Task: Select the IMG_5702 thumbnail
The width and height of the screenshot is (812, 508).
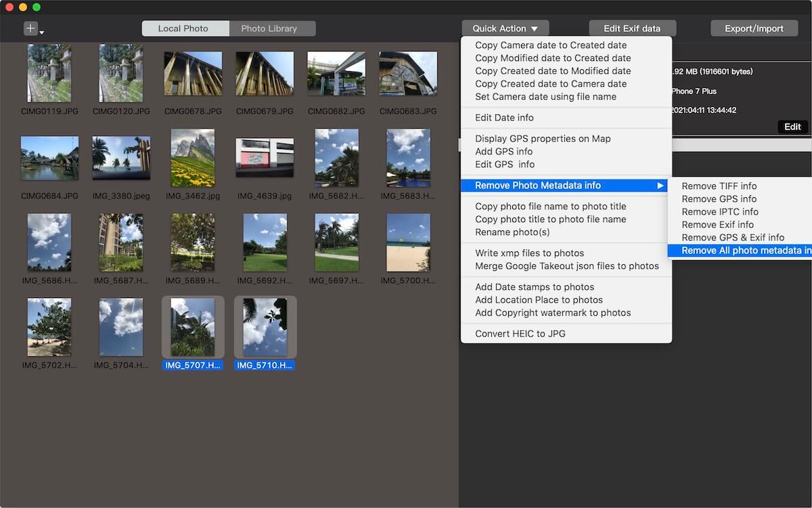Action: (49, 327)
